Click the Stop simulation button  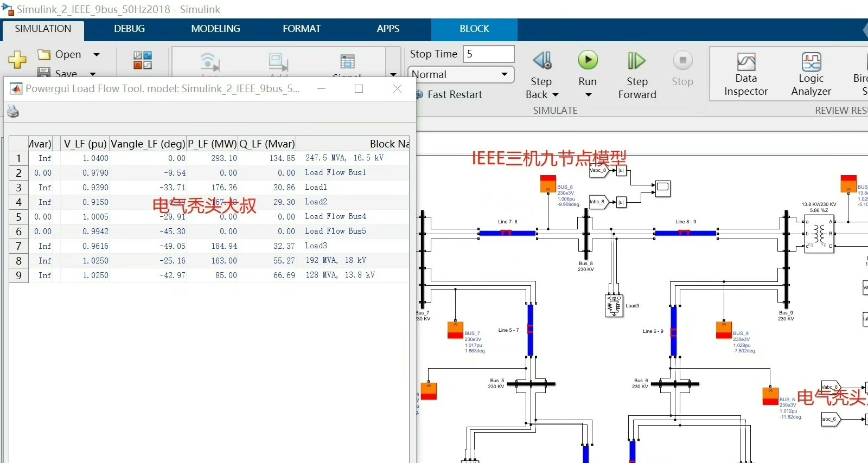(x=682, y=69)
